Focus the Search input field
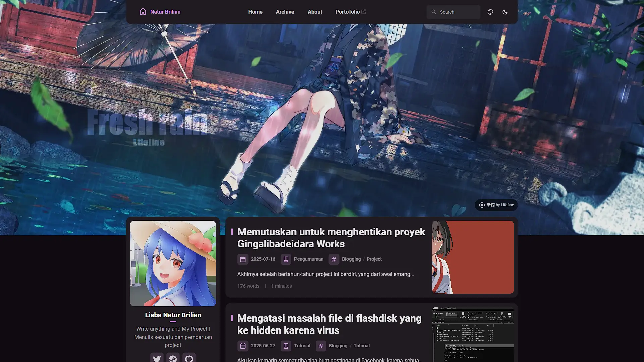Screen dimensions: 644x362 tap(453, 12)
